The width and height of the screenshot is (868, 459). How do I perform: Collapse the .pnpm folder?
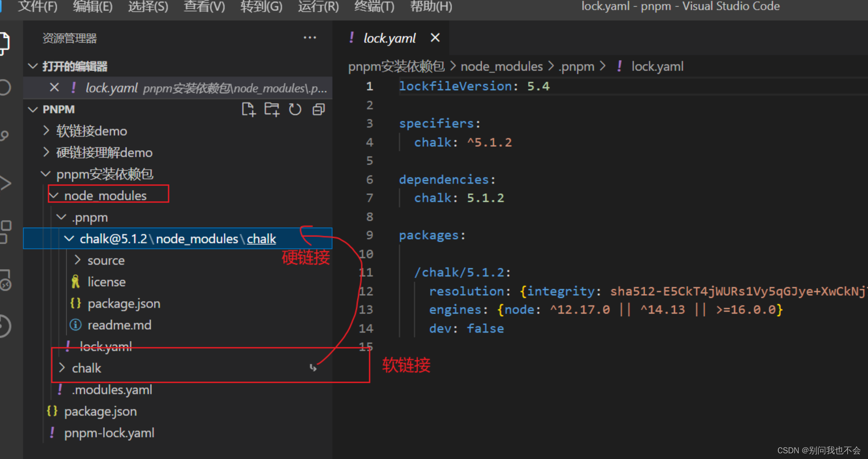(x=62, y=217)
